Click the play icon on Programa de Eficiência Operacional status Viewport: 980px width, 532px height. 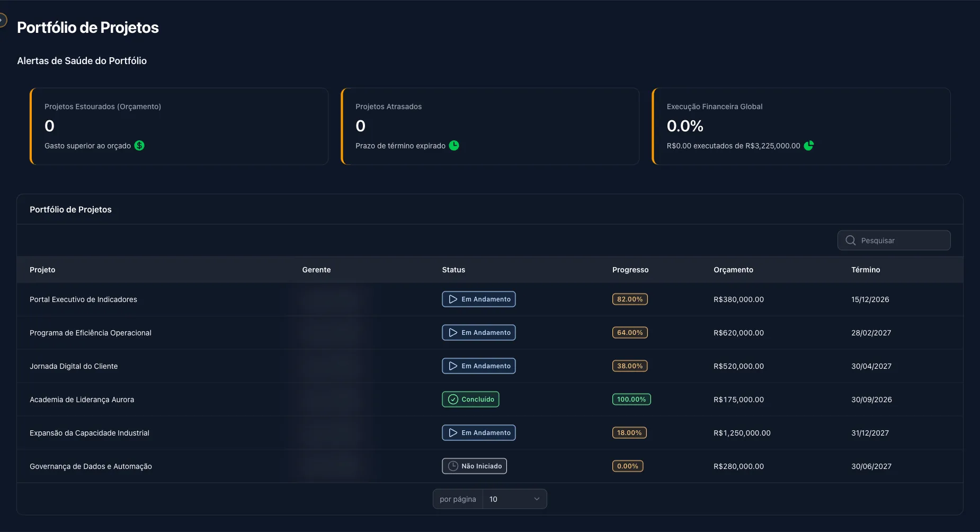point(453,332)
